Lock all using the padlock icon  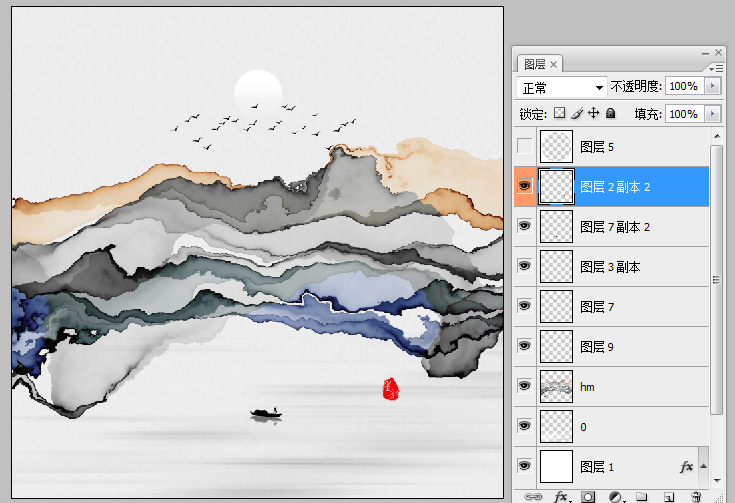pyautogui.click(x=610, y=113)
